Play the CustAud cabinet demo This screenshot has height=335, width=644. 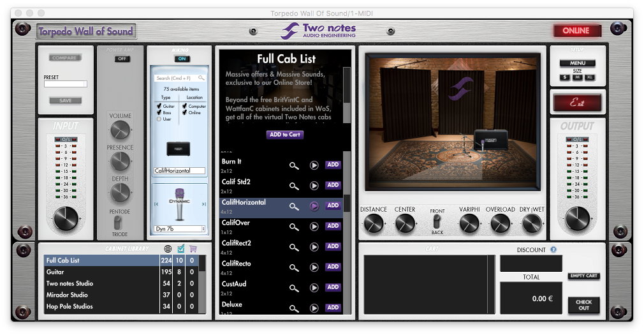pyautogui.click(x=314, y=288)
